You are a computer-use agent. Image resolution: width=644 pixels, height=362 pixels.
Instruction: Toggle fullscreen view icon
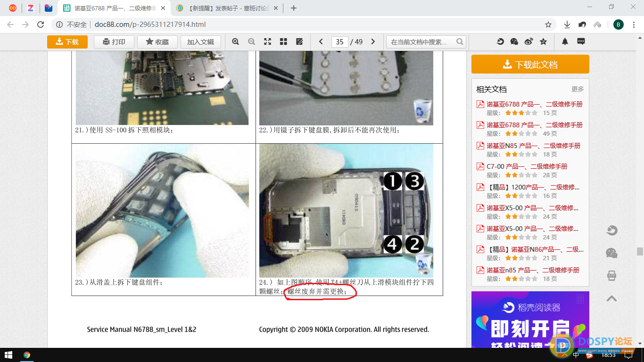click(x=267, y=41)
